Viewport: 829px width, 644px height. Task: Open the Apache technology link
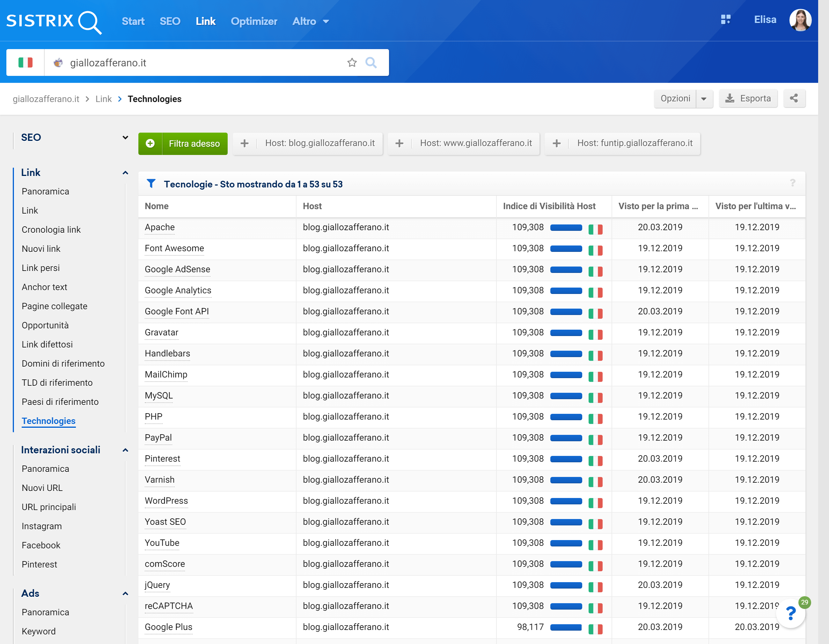coord(159,227)
